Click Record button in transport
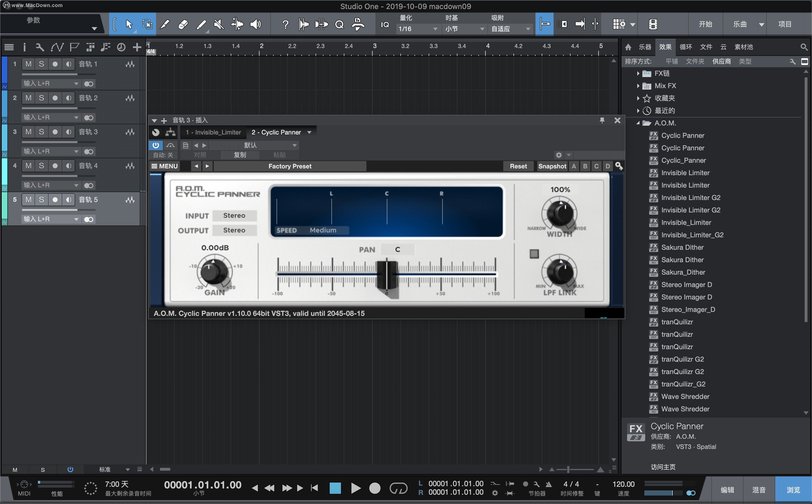The height and width of the screenshot is (504, 812). (x=375, y=488)
